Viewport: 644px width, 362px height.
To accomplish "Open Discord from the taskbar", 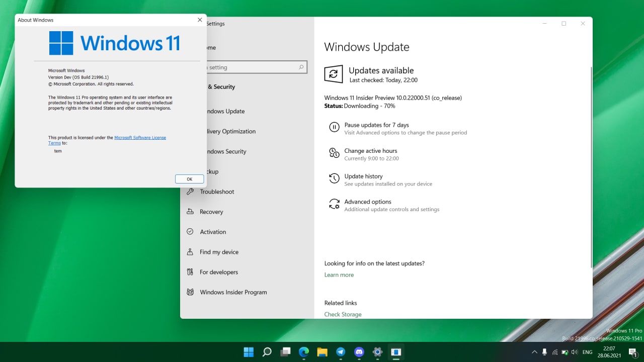I will tap(359, 352).
